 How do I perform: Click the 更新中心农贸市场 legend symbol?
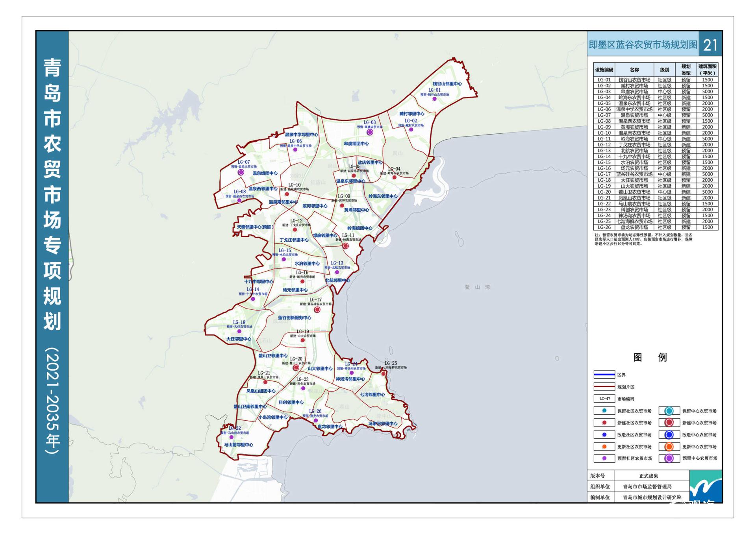[669, 447]
